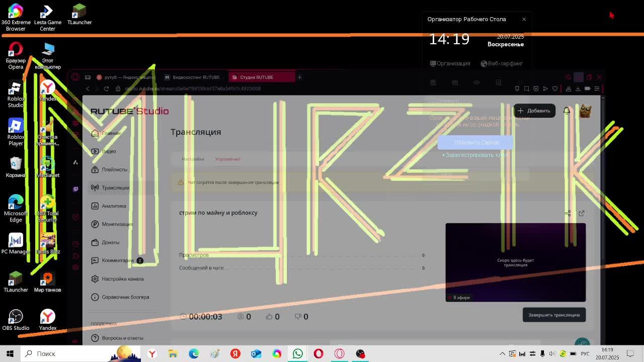Open Roblox Player desktop icon
The width and height of the screenshot is (644, 362).
click(x=16, y=132)
